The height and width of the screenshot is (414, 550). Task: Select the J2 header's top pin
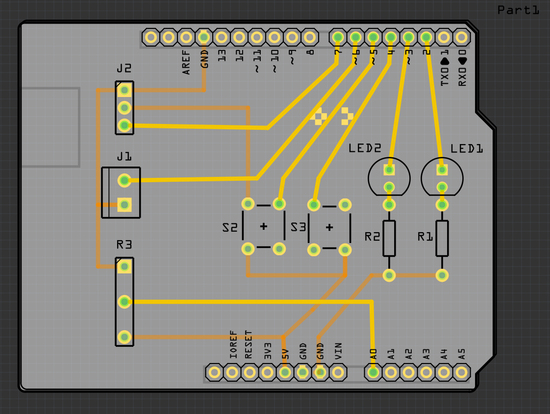[124, 91]
